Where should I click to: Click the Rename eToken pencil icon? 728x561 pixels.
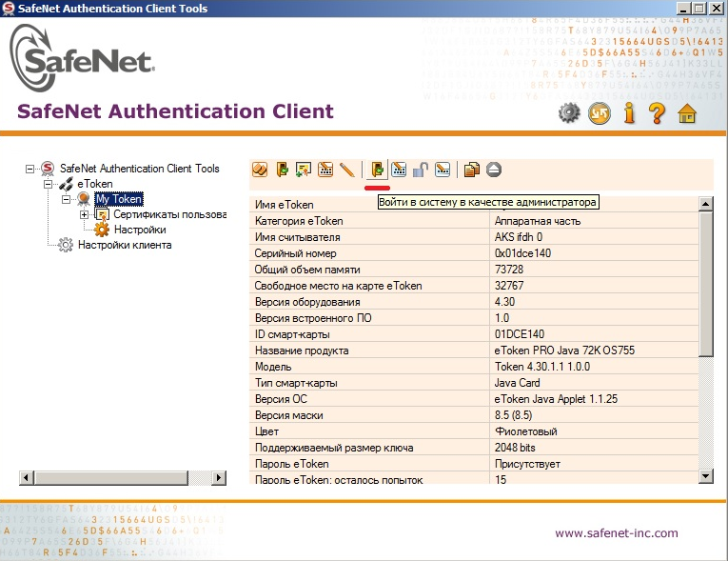coord(346,170)
